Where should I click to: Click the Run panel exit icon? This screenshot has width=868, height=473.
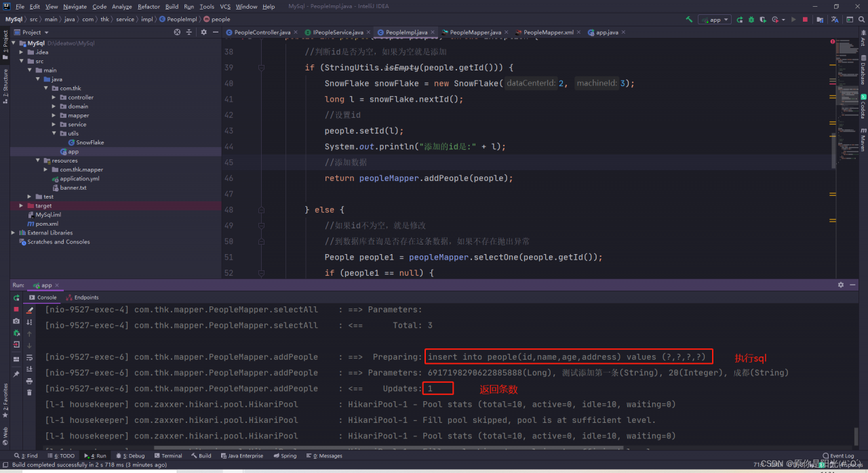(16, 345)
